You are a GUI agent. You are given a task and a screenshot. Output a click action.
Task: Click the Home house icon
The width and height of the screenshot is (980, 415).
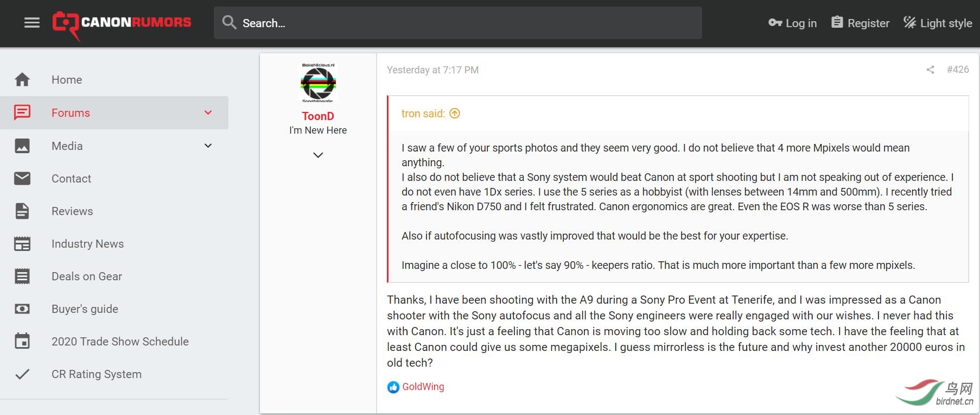pos(22,80)
